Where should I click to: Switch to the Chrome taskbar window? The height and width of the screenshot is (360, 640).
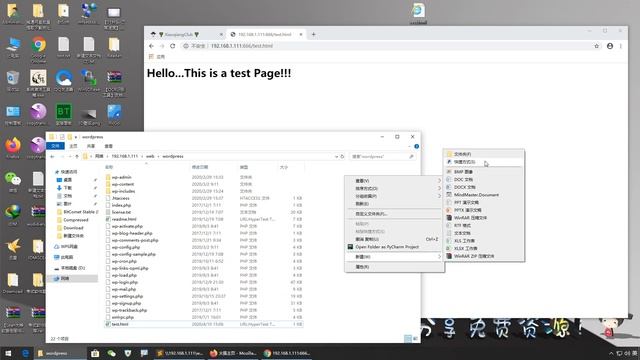point(287,353)
